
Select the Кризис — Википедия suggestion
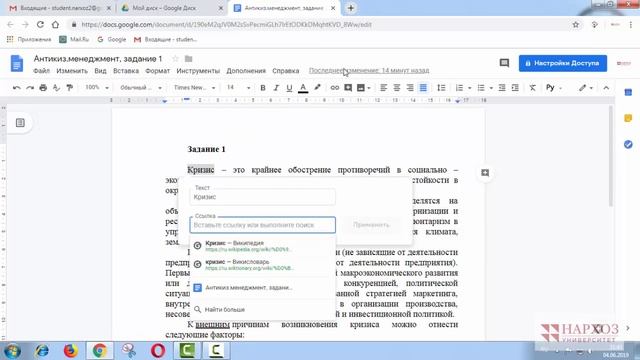(x=262, y=246)
